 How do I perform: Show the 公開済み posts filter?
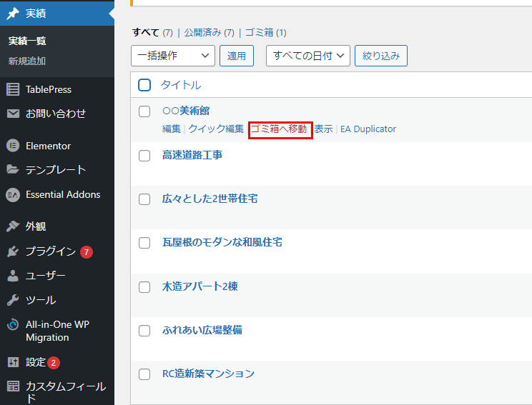pyautogui.click(x=203, y=32)
